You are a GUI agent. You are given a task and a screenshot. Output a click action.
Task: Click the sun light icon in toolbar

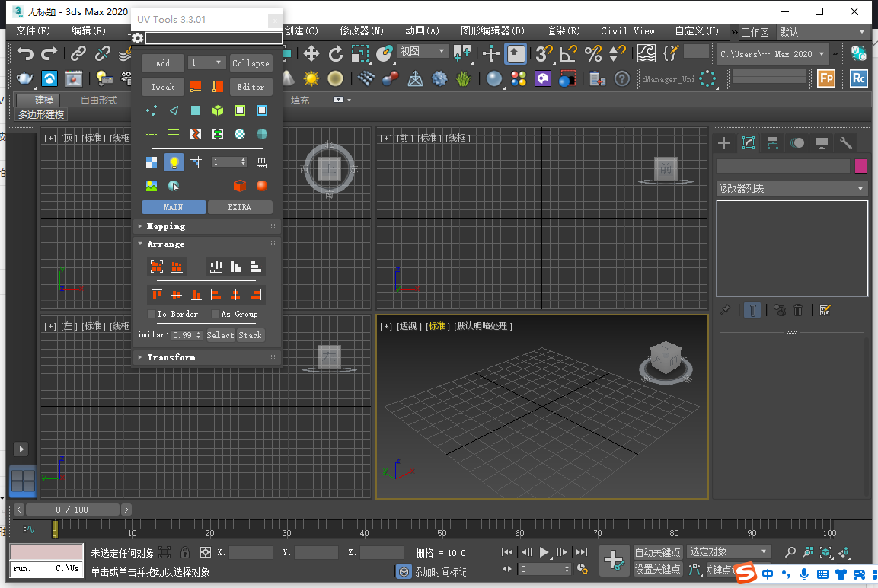point(311,79)
